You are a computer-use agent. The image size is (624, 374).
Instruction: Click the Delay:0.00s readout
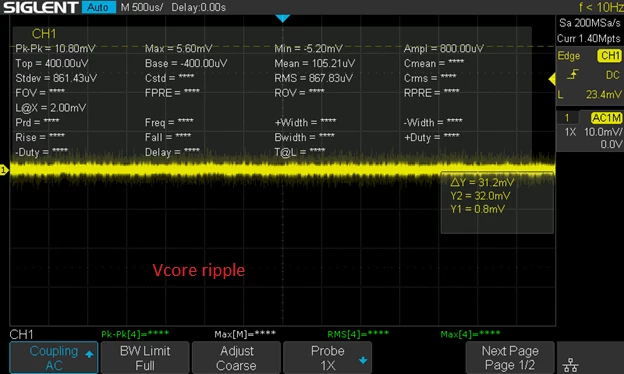click(199, 7)
